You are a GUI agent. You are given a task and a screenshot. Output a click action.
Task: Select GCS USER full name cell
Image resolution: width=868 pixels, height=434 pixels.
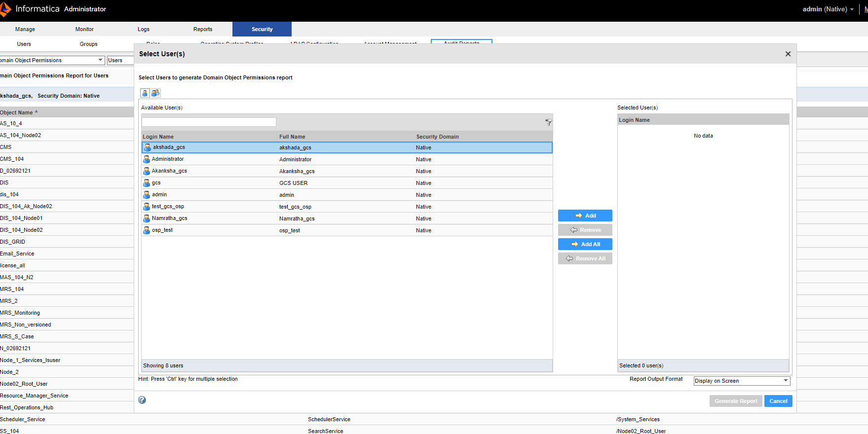[x=294, y=183]
